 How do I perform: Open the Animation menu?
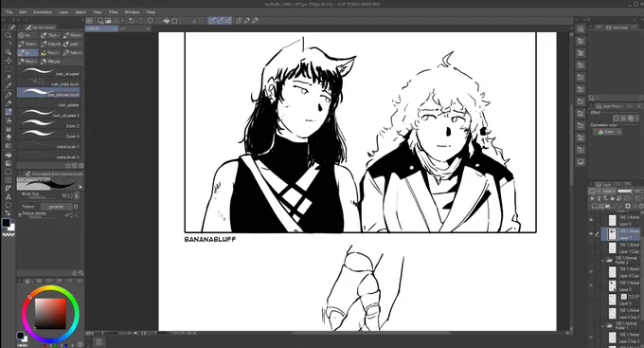coord(43,12)
